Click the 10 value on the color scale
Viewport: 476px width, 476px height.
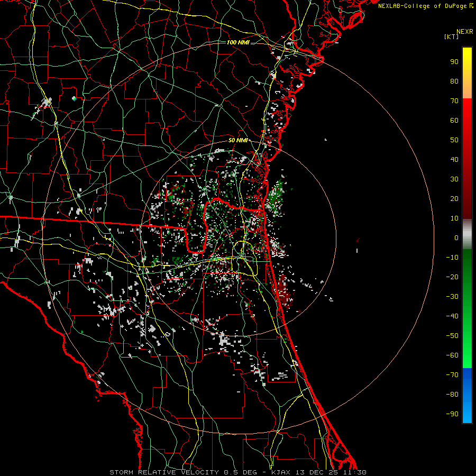point(454,218)
